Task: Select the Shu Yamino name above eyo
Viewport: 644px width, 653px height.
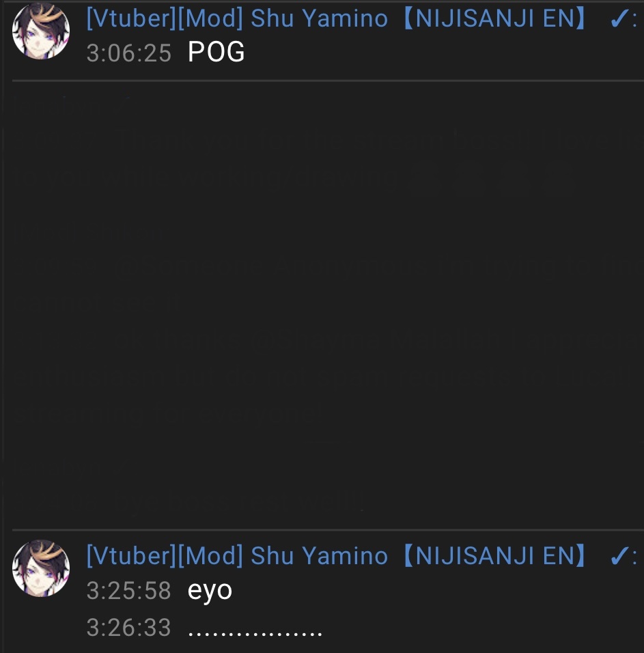Action: (x=320, y=556)
